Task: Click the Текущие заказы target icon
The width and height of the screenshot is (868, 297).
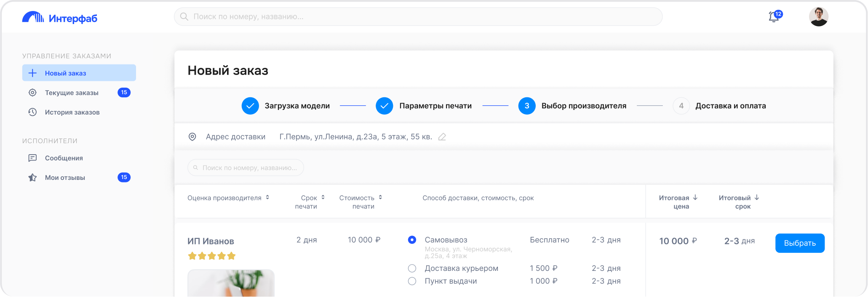Action: [x=32, y=93]
